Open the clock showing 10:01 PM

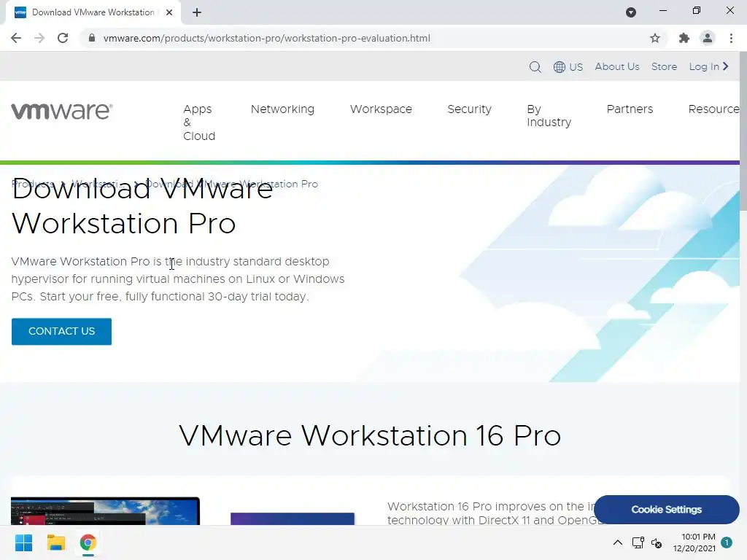[694, 542]
